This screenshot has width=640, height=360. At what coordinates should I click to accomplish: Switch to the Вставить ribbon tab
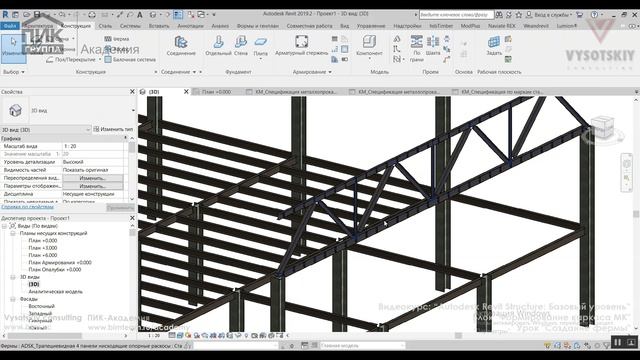point(159,26)
